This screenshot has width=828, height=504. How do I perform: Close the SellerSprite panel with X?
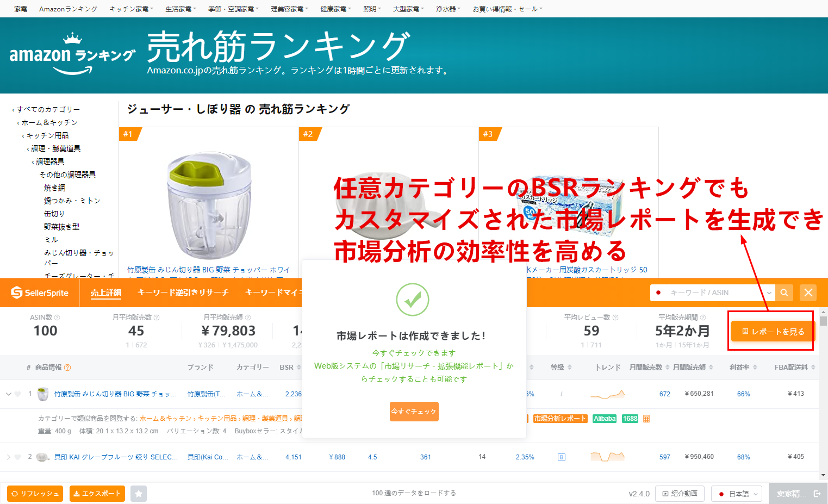(808, 293)
